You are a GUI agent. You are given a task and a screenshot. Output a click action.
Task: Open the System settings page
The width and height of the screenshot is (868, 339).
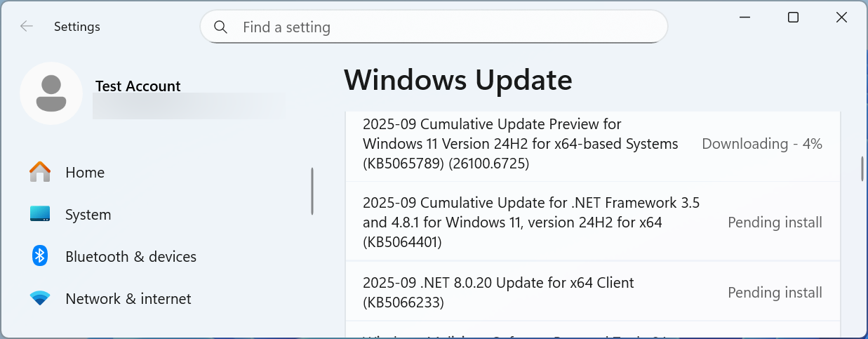[88, 215]
